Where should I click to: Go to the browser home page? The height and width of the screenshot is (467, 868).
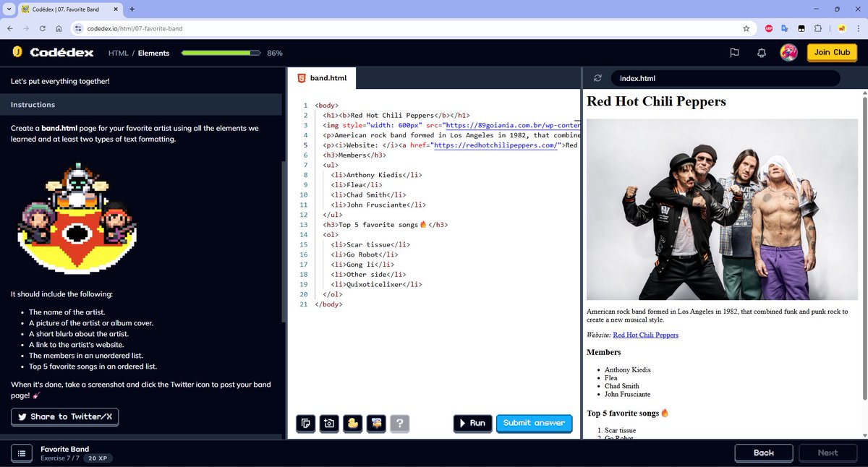click(59, 28)
